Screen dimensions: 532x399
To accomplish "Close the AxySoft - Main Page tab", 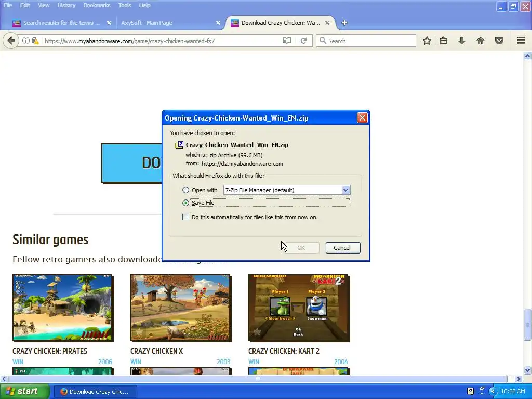I will [x=218, y=23].
